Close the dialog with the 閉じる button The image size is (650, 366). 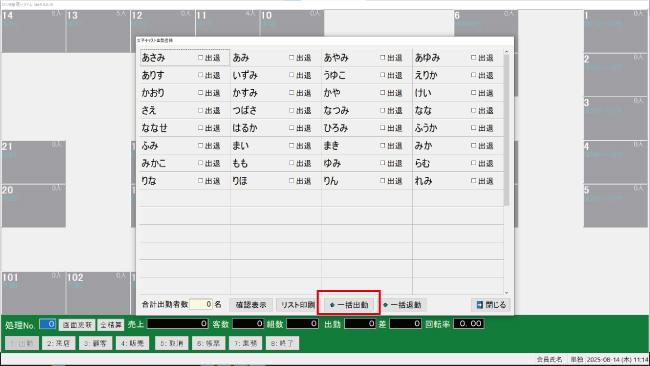pos(491,305)
